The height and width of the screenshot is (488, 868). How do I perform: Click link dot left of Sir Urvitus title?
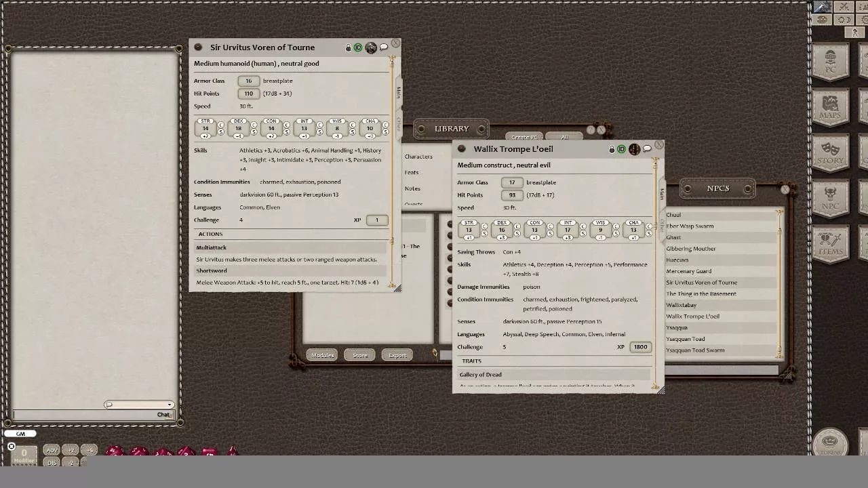pos(198,47)
